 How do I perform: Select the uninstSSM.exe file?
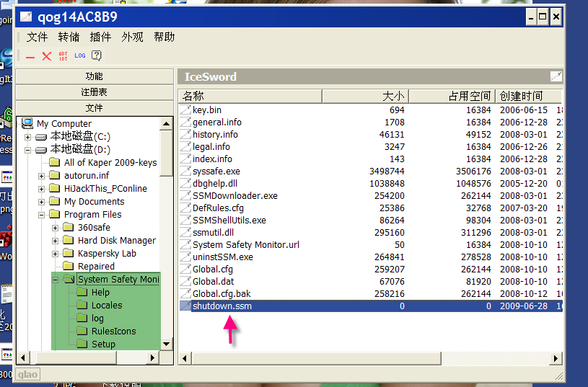(x=223, y=257)
